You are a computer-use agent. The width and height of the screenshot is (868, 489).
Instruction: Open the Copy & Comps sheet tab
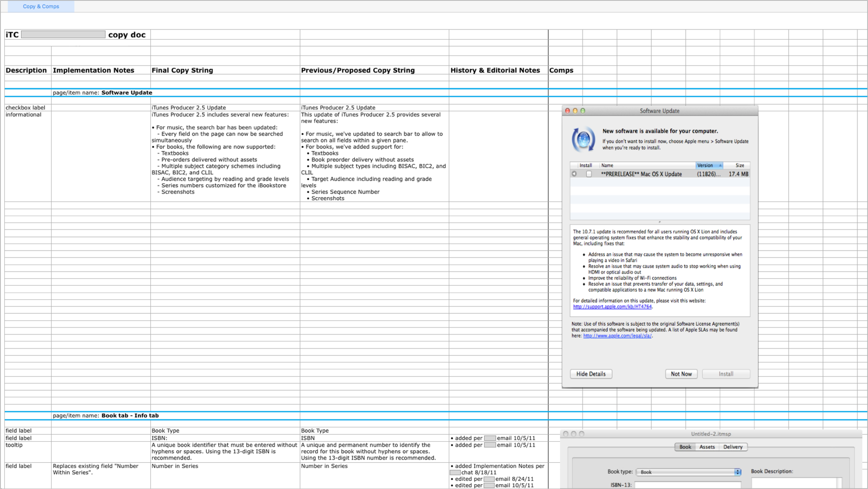41,6
